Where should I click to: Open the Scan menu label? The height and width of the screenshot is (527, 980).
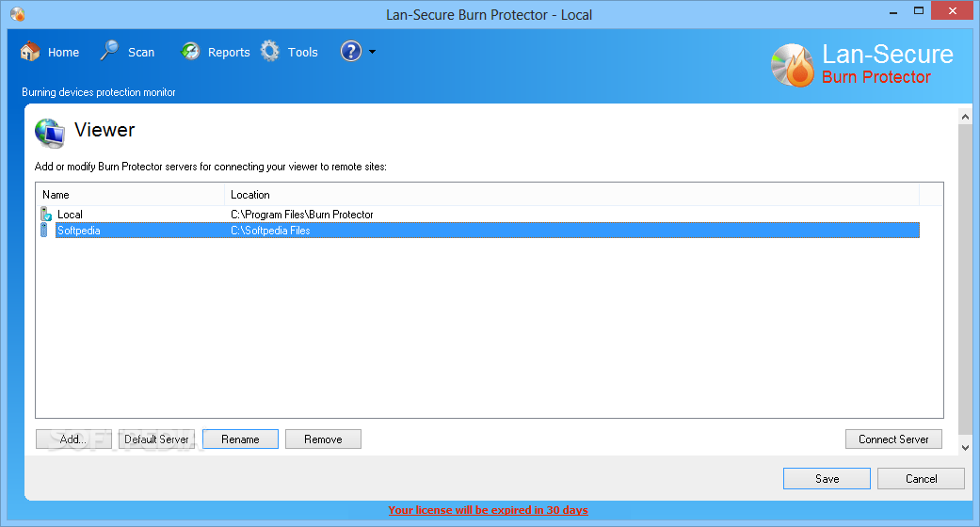coord(141,53)
